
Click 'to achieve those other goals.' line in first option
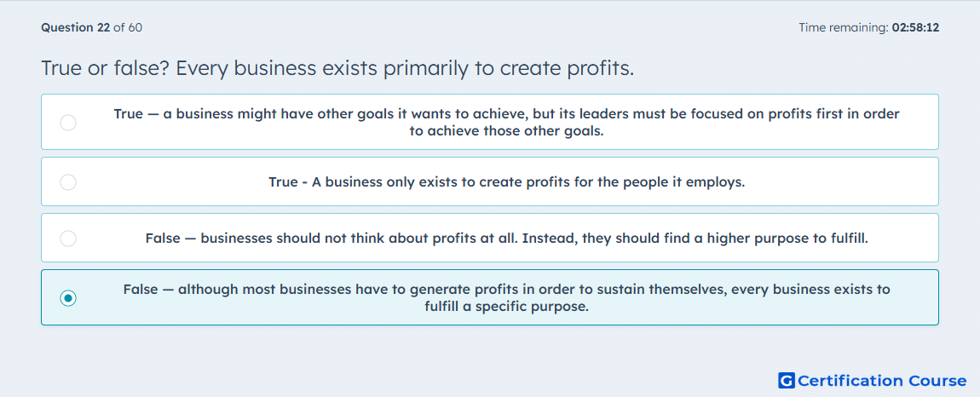tap(506, 132)
